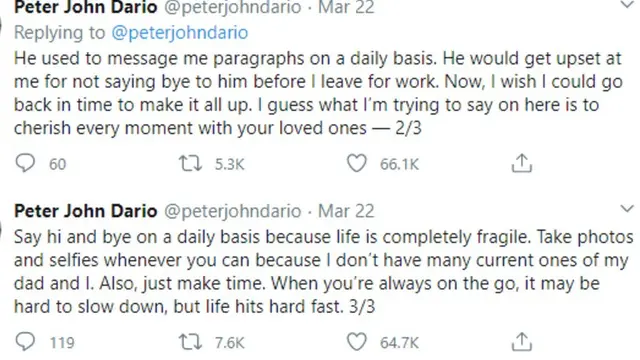Click the @peterjohndario handle on the 2/3 tweet
The width and height of the screenshot is (640, 360).
[233, 7]
